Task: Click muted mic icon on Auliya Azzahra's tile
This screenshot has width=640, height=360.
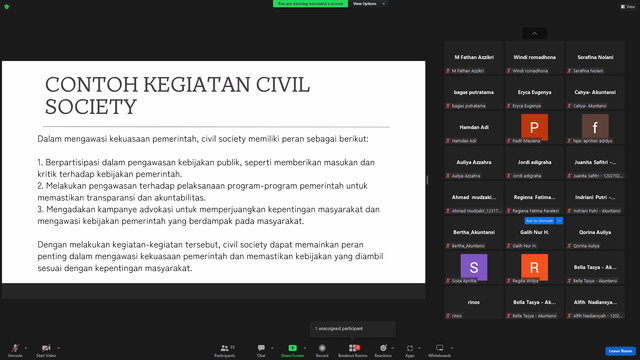Action: tap(448, 176)
